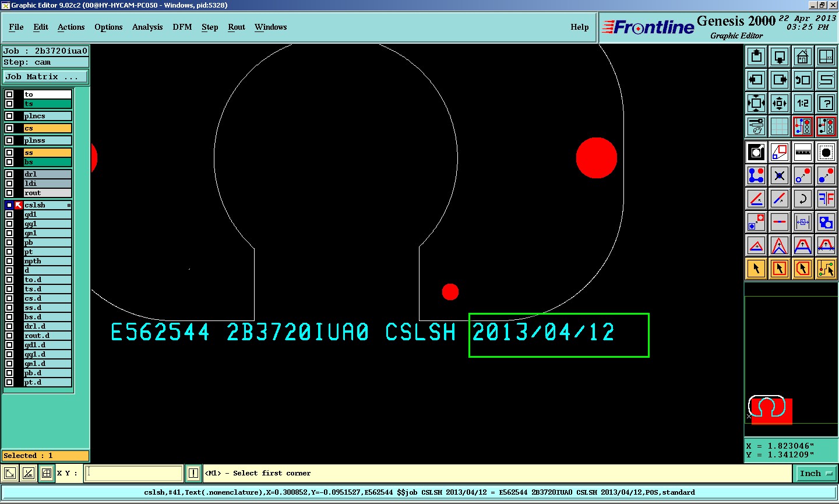Click the pb.d layer name
Viewport: 839px width, 504px height.
click(47, 373)
